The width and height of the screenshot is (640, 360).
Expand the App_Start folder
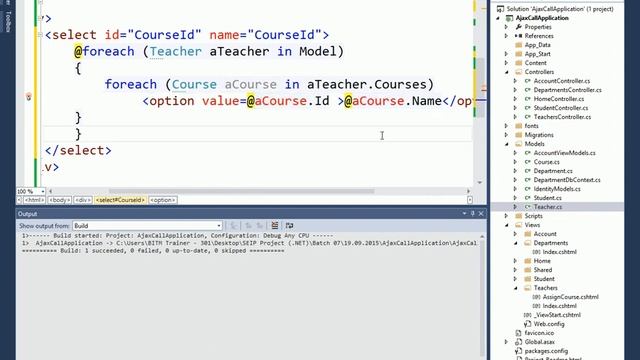(x=507, y=54)
